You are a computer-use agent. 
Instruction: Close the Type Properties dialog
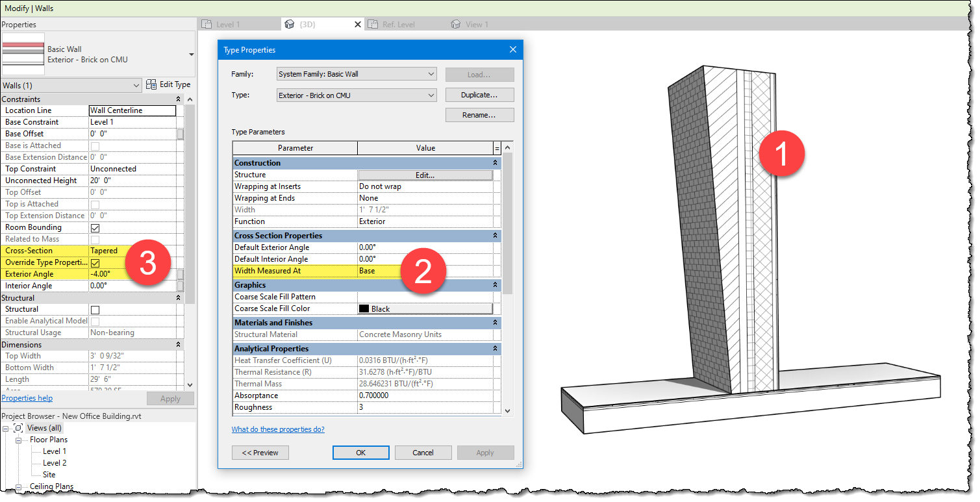[x=512, y=50]
